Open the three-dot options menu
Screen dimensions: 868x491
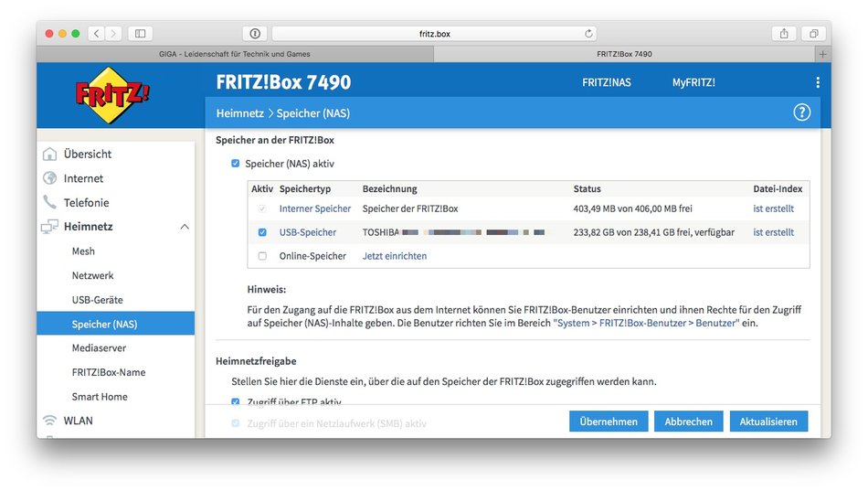(x=817, y=82)
